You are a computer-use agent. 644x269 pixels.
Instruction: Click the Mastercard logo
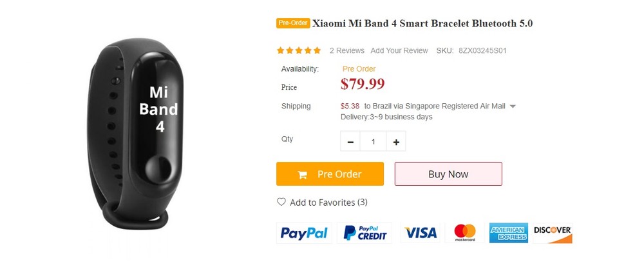tap(464, 233)
